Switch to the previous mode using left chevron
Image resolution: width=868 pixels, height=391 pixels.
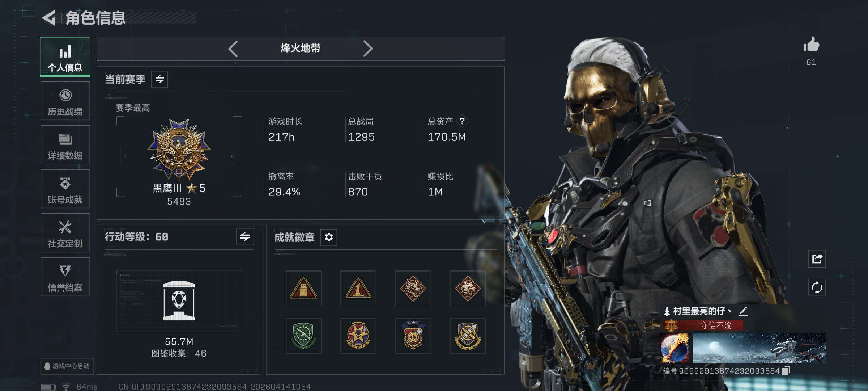(233, 49)
